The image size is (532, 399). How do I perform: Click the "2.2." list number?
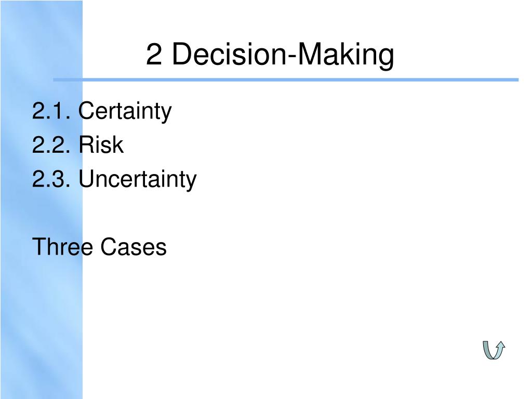pos(52,145)
